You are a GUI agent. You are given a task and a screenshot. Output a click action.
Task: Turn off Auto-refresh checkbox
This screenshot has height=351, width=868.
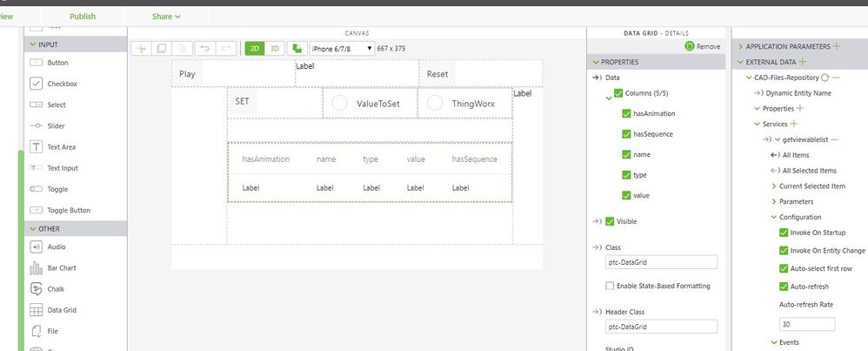click(x=784, y=287)
